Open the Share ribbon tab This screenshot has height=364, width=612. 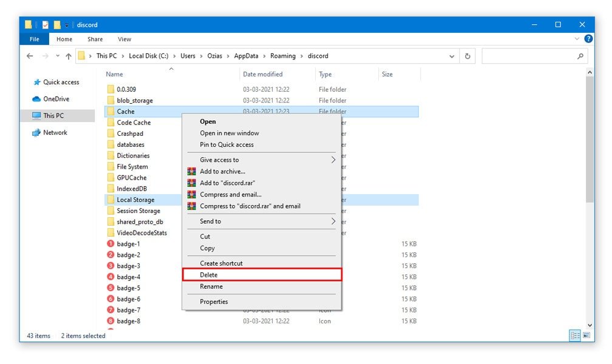[x=95, y=39]
